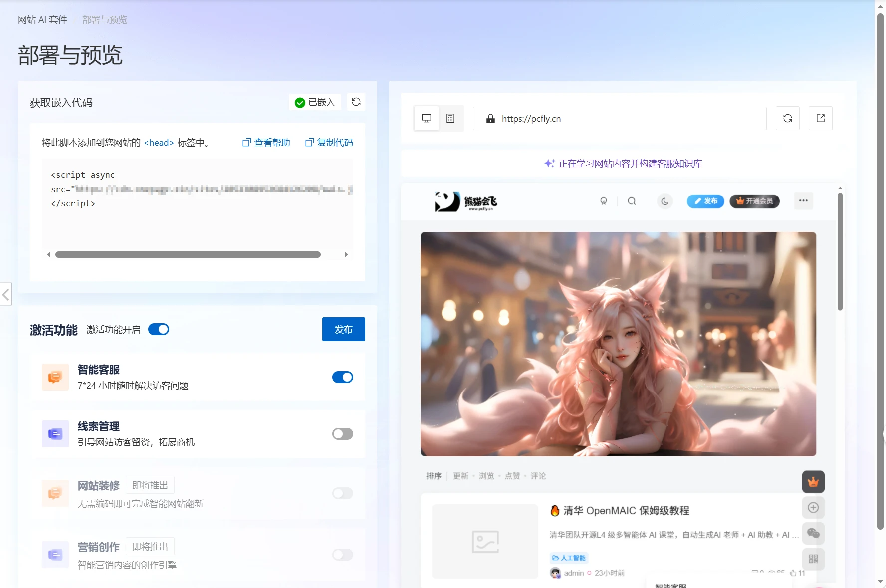Image resolution: width=886 pixels, height=588 pixels.
Task: Toggle the 激活功能开启 switch
Action: (159, 329)
